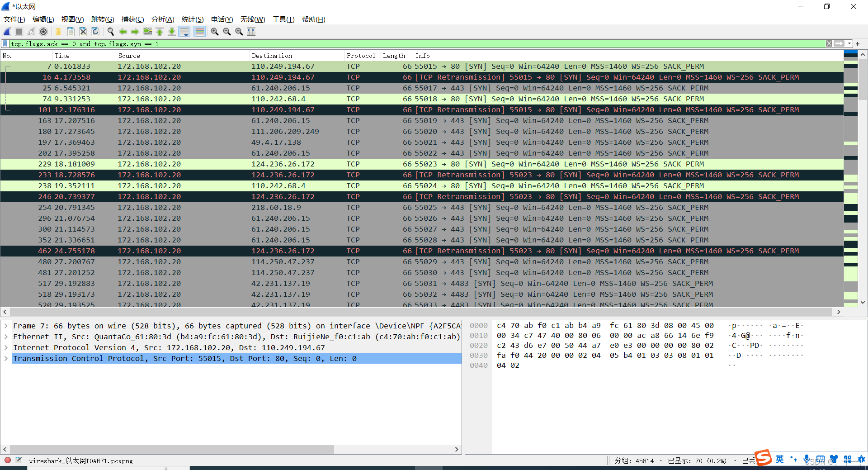This screenshot has width=868, height=470.
Task: Expand Internet Protocol Version 4 row
Action: click(x=6, y=348)
